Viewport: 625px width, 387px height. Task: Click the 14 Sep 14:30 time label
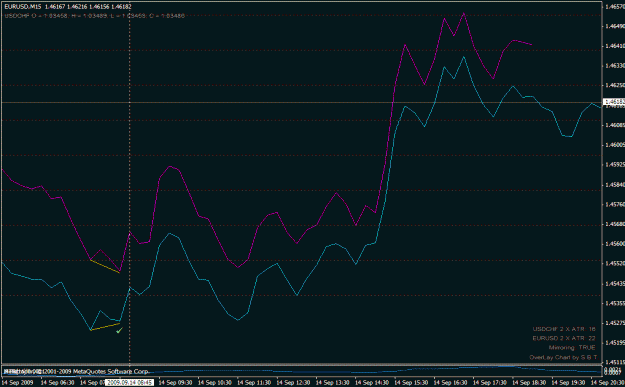pyautogui.click(x=371, y=383)
